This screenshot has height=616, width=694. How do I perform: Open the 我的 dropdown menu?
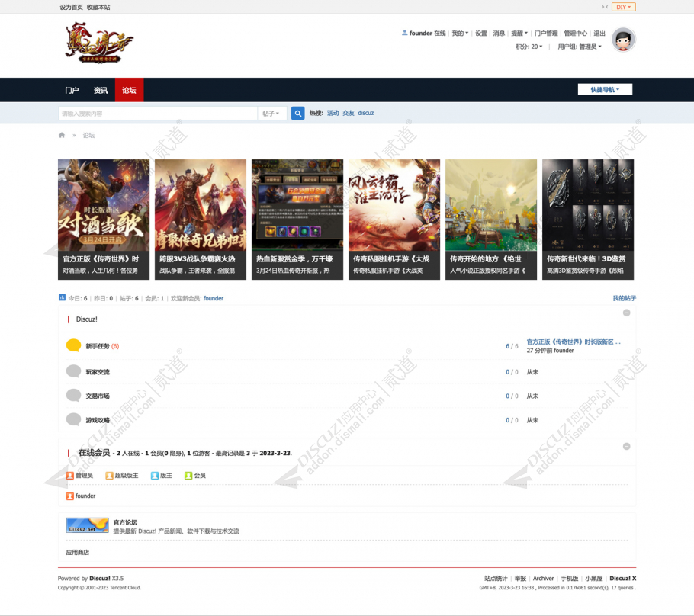460,34
